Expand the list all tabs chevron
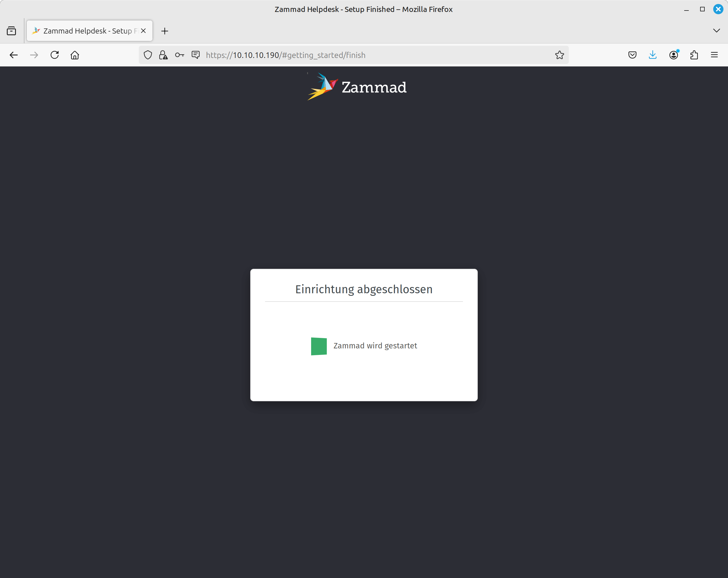Viewport: 728px width, 578px height. [716, 31]
